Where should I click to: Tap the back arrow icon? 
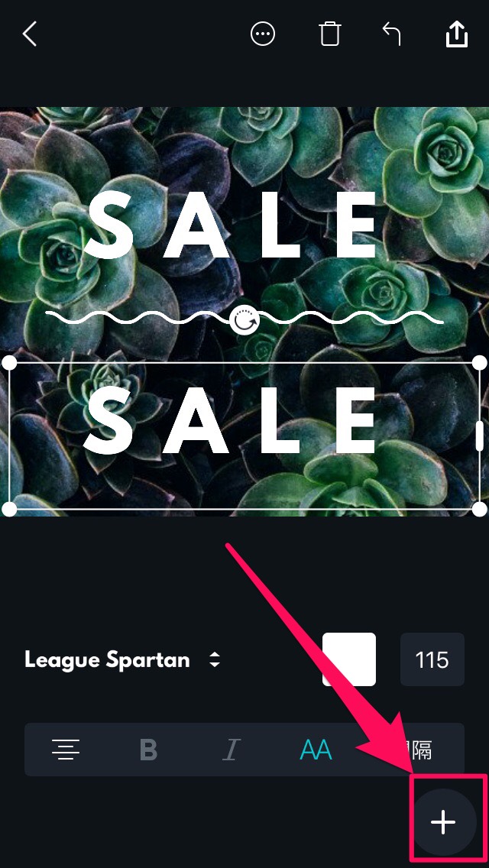point(29,34)
